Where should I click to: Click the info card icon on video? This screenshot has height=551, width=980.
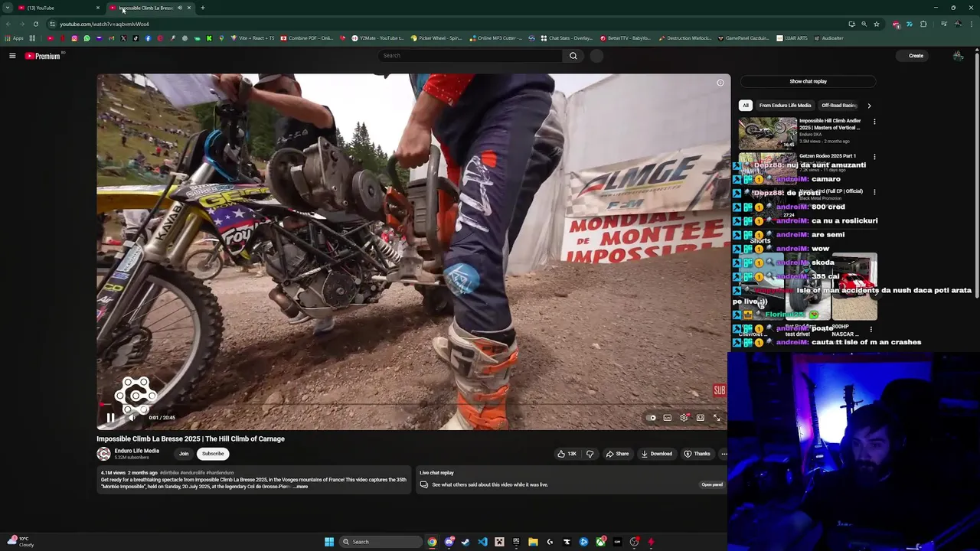(720, 83)
